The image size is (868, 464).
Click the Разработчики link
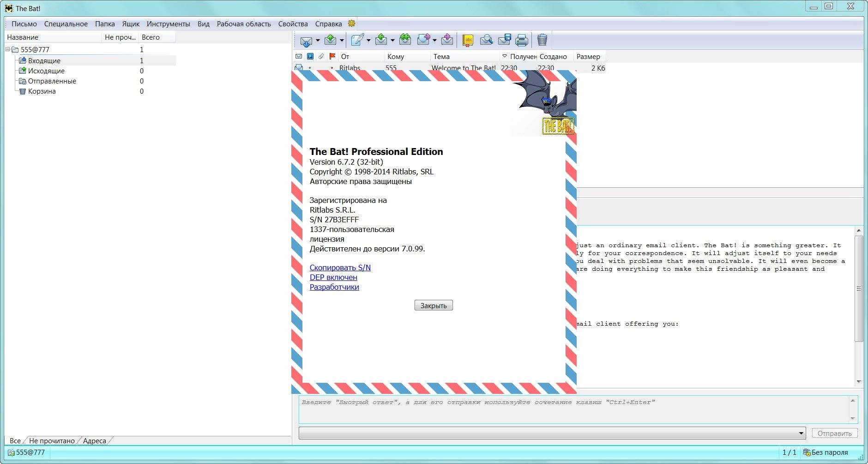(334, 287)
